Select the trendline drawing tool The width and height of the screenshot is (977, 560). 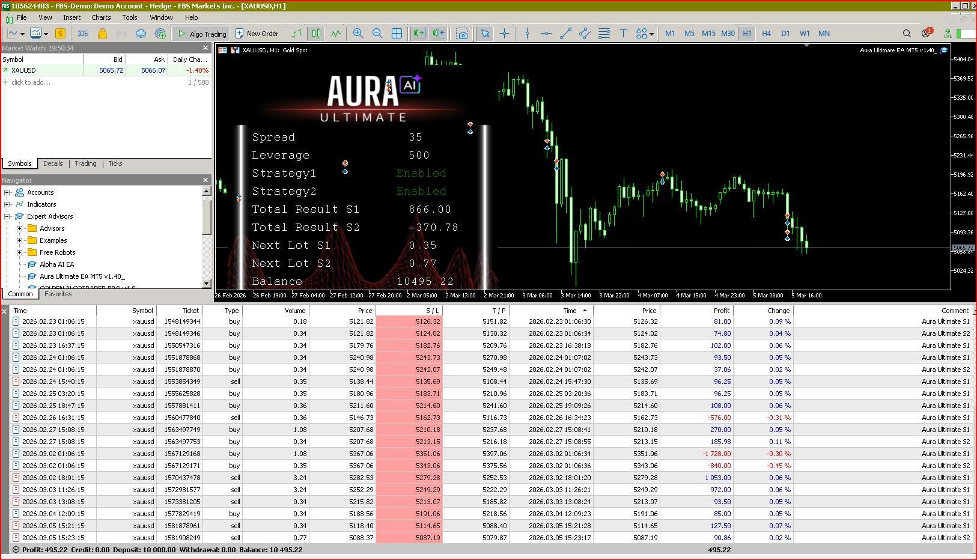(x=565, y=34)
